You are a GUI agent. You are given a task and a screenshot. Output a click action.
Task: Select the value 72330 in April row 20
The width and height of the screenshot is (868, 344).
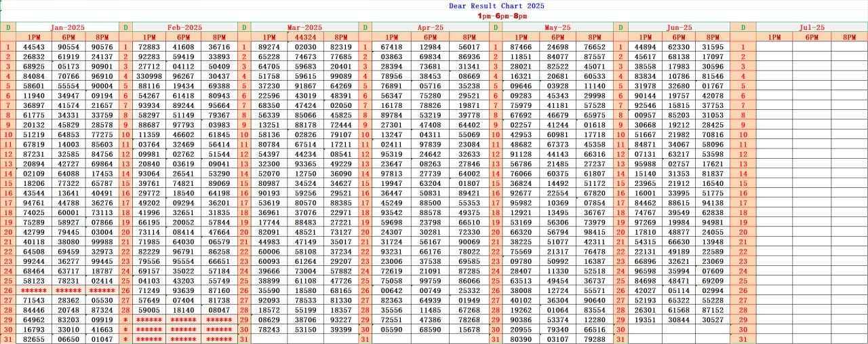point(469,232)
